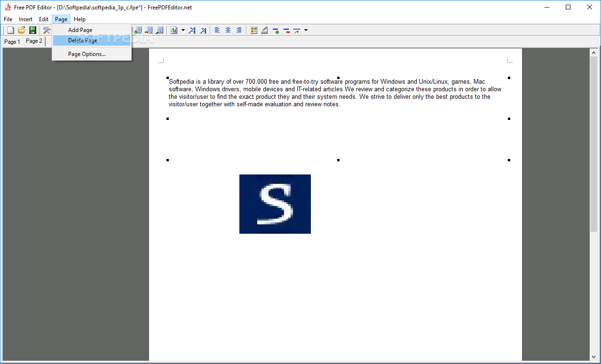Click the vertical scrollbar down arrow
Image resolution: width=601 pixels, height=364 pixels.
[594, 357]
